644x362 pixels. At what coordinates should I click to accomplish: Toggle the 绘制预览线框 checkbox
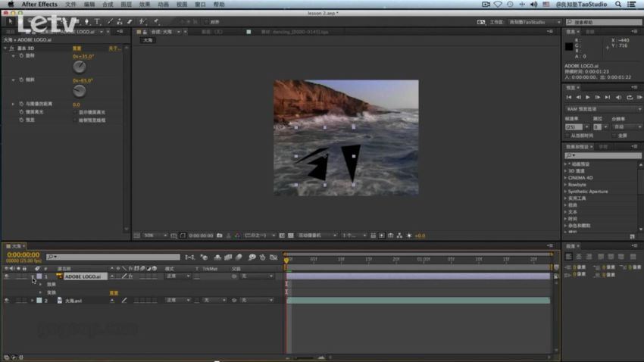(75, 120)
